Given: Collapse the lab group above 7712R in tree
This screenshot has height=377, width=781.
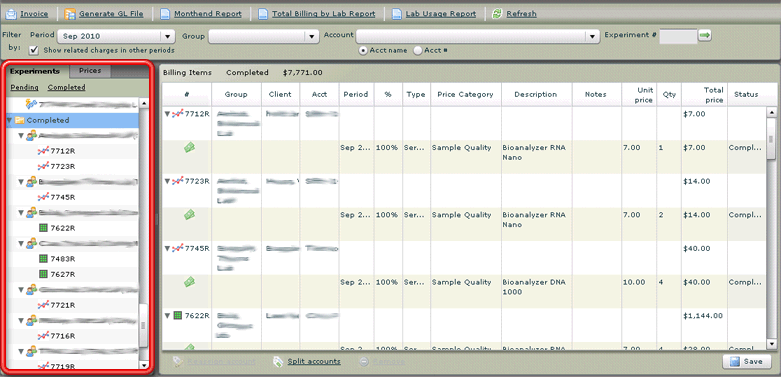Looking at the screenshot, I should click(21, 135).
